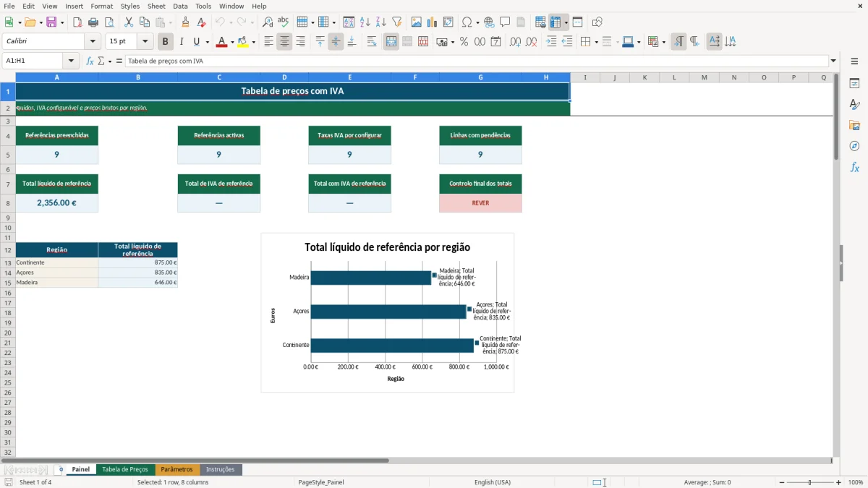Click the AutoFilter funnel icon
868x488 pixels.
[397, 22]
